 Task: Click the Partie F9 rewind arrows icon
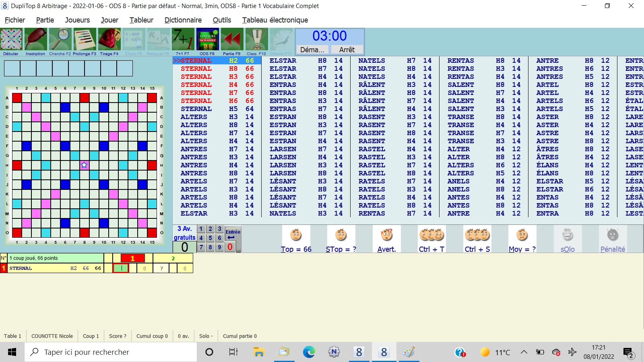click(x=231, y=39)
